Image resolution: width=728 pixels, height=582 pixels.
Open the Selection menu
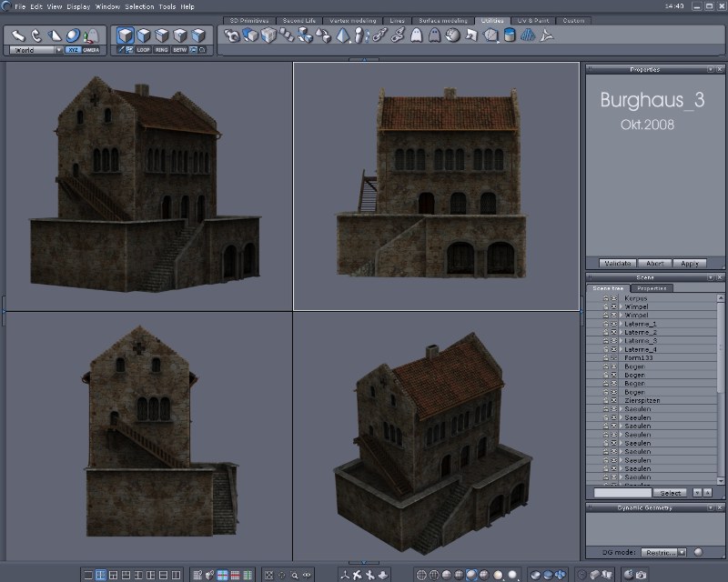139,6
